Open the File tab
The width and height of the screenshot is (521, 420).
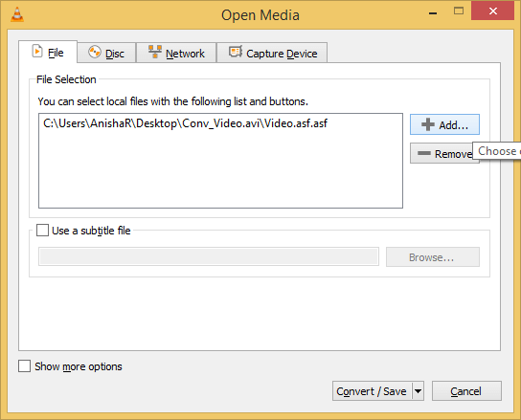48,52
